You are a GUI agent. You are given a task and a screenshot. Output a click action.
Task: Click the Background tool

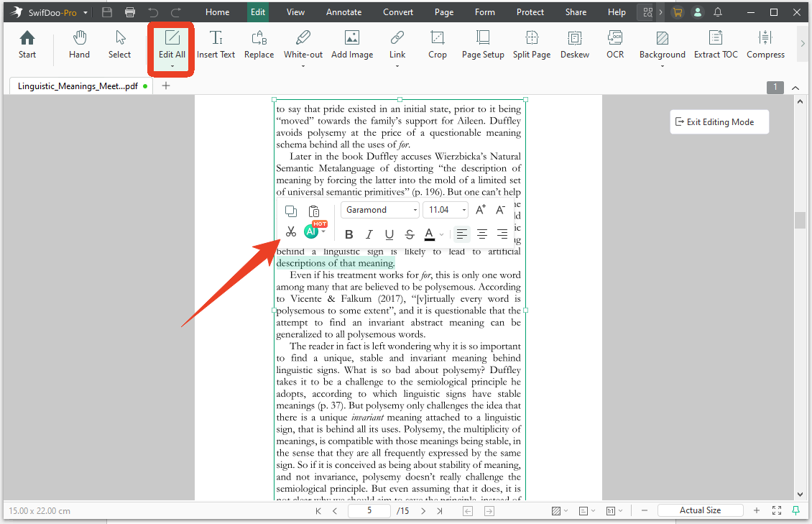tap(663, 44)
